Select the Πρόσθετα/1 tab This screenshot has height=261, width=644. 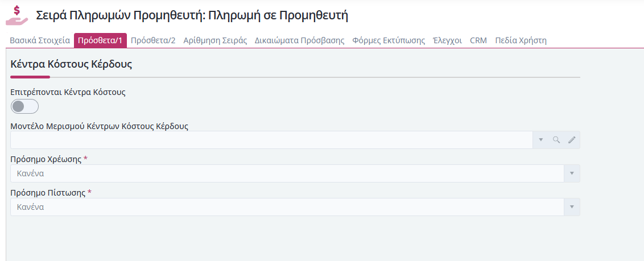click(100, 40)
